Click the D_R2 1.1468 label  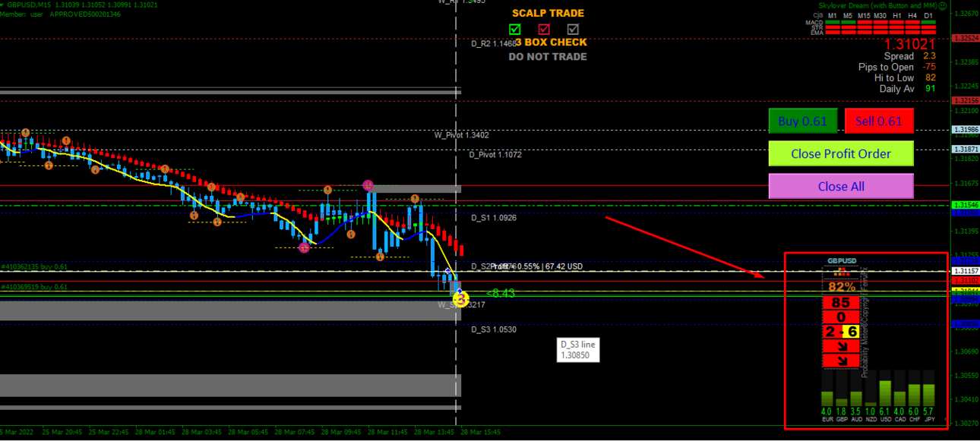tap(494, 44)
